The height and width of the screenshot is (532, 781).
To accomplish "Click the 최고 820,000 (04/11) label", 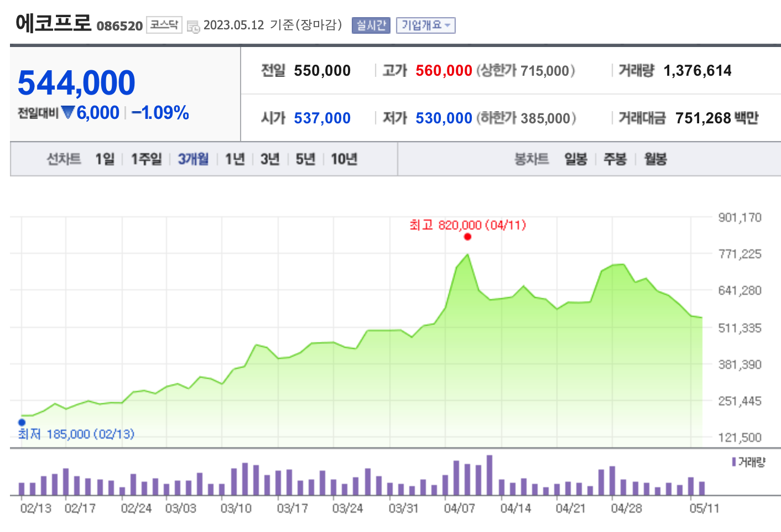I will pos(467,225).
